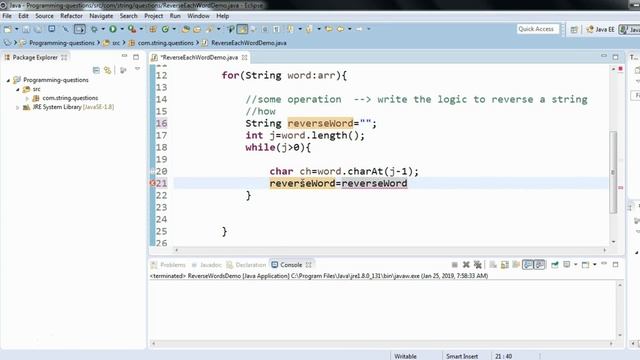Viewport: 640px width, 360px height.
Task: Open the Back history dropdown arrow
Action: coord(350,29)
